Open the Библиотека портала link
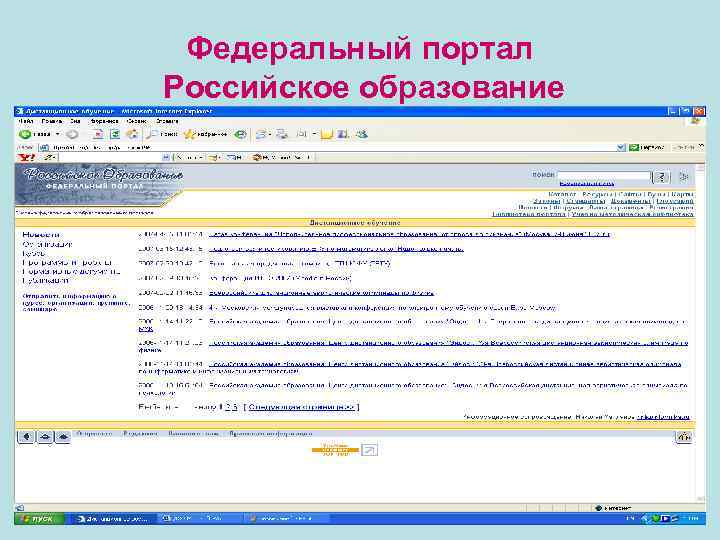The height and width of the screenshot is (540, 720). pyautogui.click(x=529, y=214)
